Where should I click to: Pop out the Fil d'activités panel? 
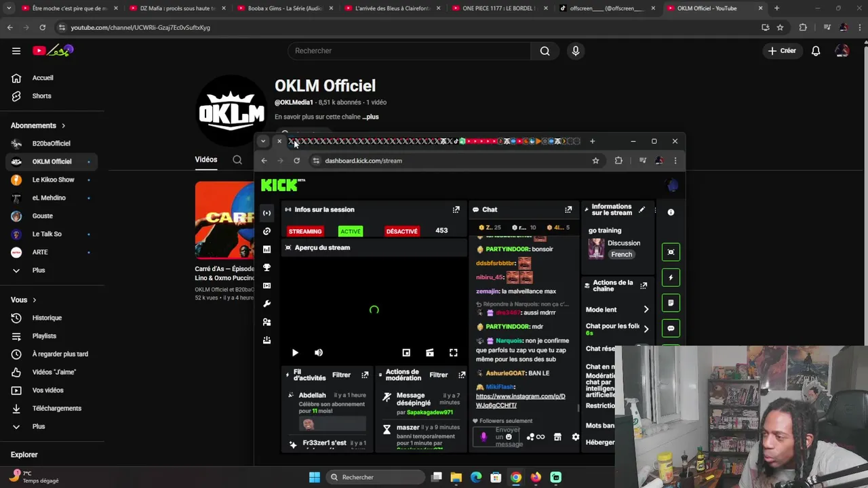pos(365,375)
